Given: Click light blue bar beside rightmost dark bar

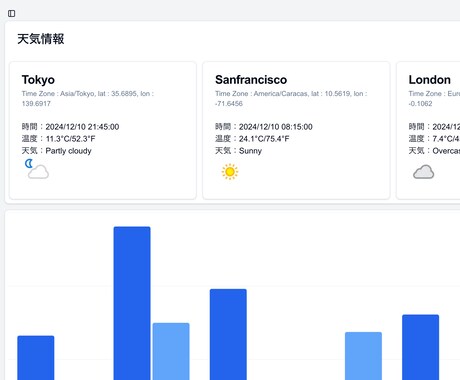Looking at the screenshot, I should [363, 356].
